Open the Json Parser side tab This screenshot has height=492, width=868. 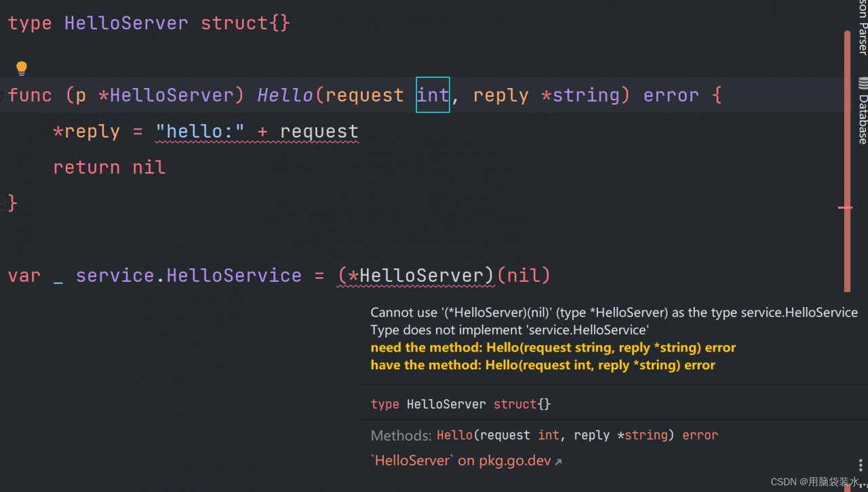863,27
